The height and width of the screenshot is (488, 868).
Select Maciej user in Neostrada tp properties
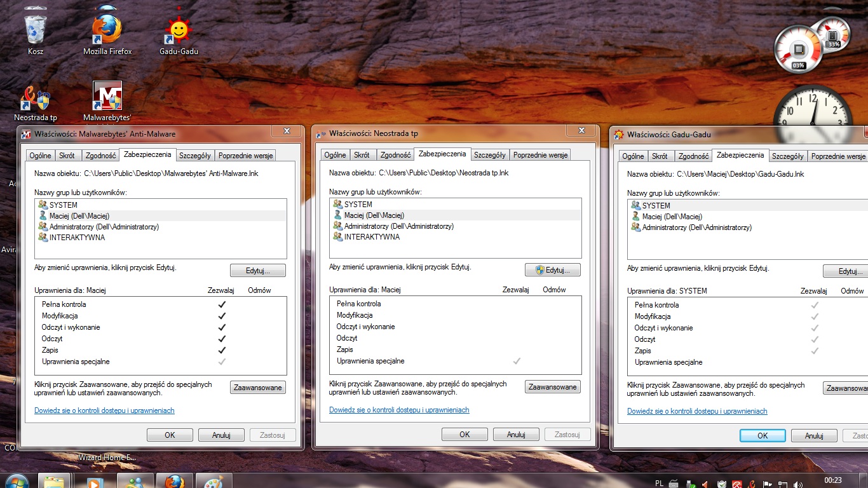[x=456, y=215]
